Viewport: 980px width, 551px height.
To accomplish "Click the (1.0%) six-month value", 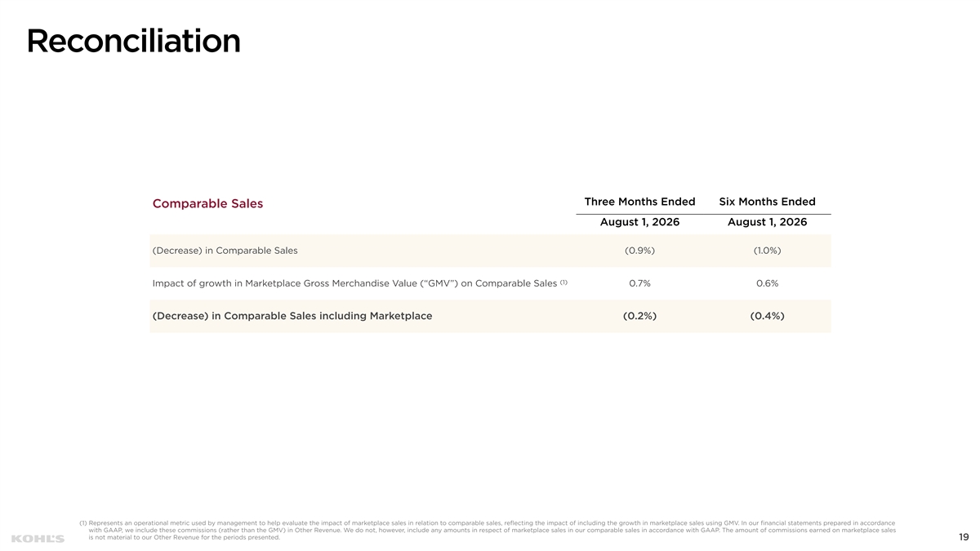I will pos(767,251).
